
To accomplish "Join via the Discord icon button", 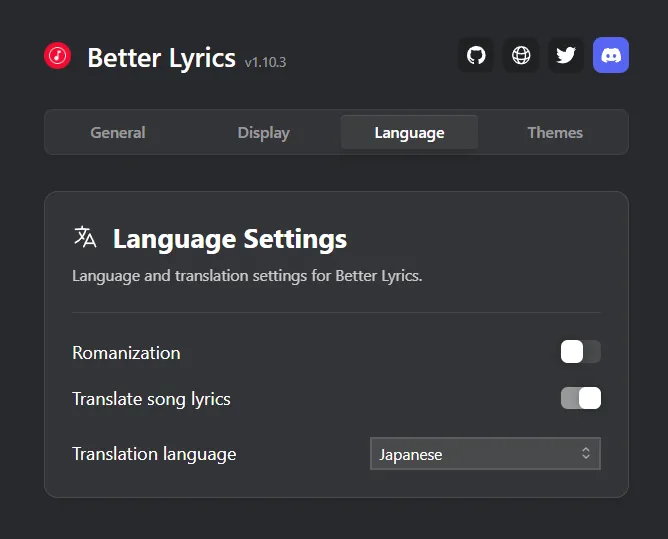I will 611,55.
